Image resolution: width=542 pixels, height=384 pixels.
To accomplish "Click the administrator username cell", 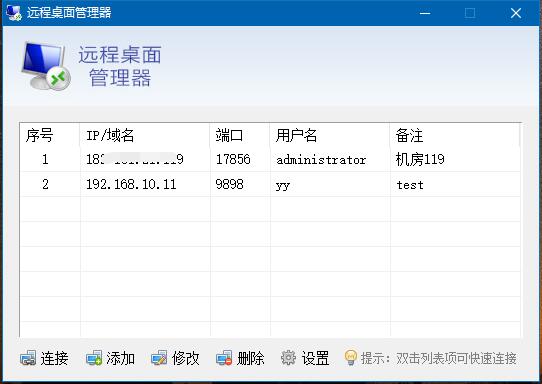I will point(321,160).
